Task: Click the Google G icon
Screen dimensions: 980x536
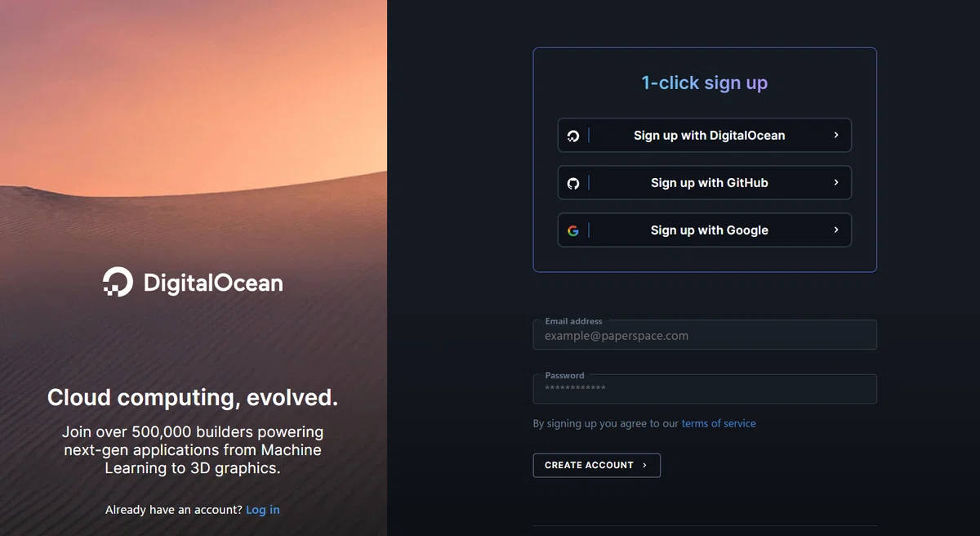Action: pos(573,230)
